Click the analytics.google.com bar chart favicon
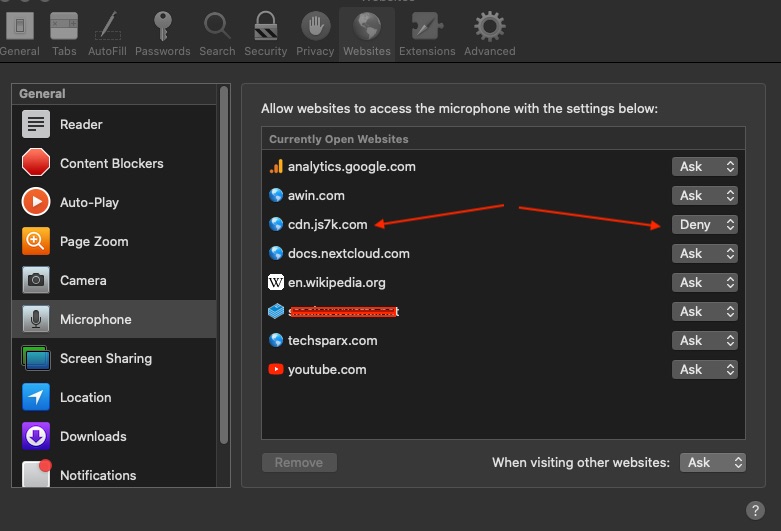This screenshot has width=781, height=531. coord(276,166)
